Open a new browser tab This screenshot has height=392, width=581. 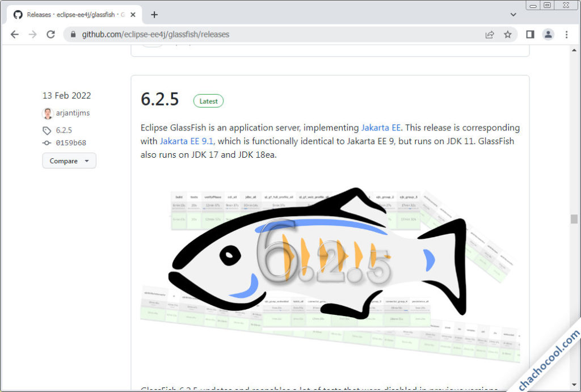click(x=154, y=14)
